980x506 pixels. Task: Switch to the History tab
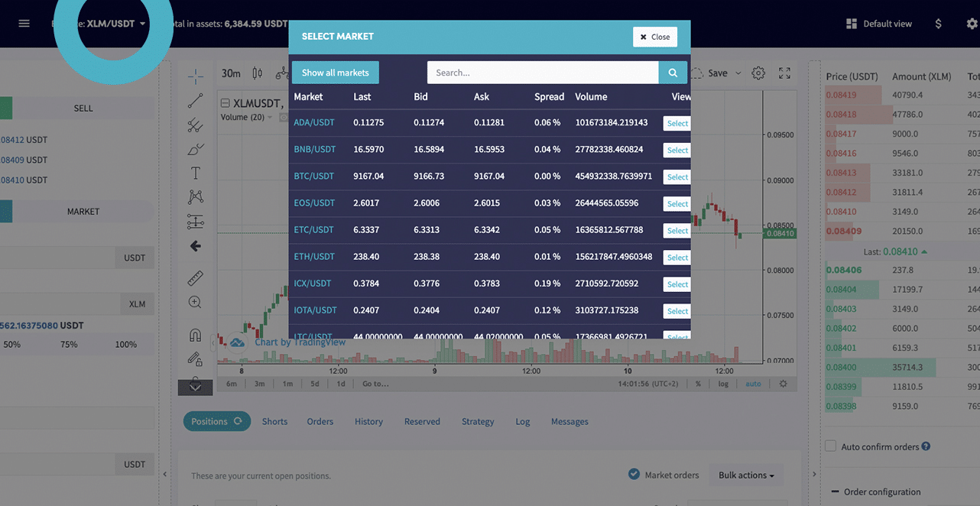coord(368,421)
